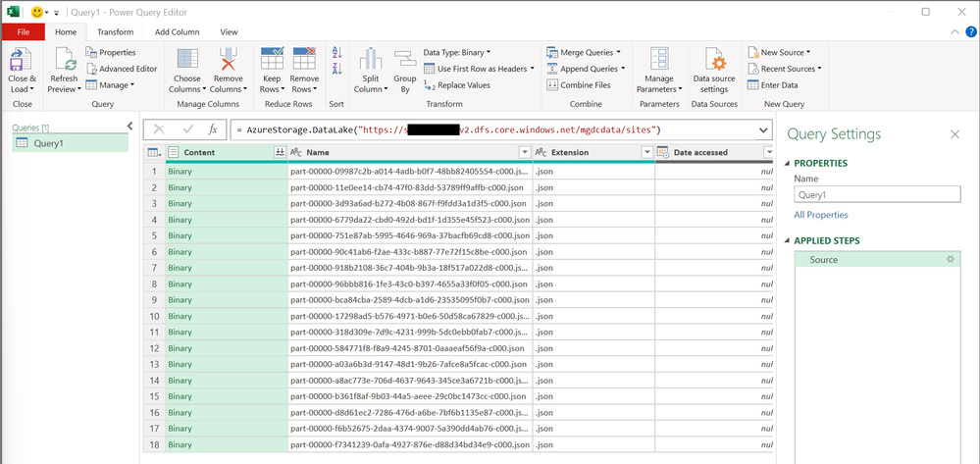
Task: Open query Properties
Action: click(111, 53)
